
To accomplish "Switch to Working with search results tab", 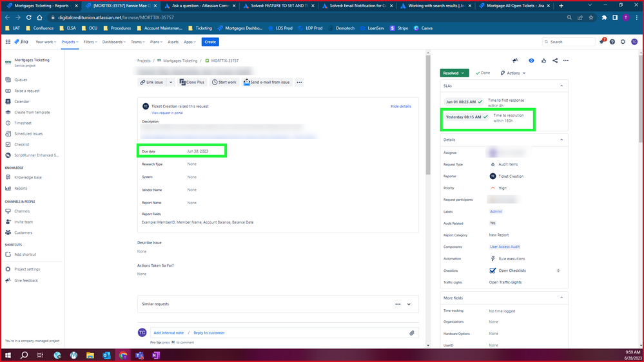I will click(x=436, y=6).
